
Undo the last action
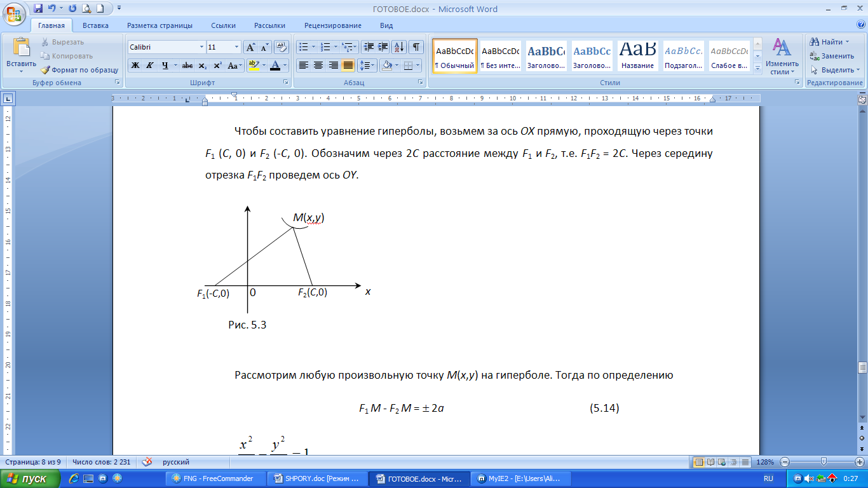click(51, 9)
